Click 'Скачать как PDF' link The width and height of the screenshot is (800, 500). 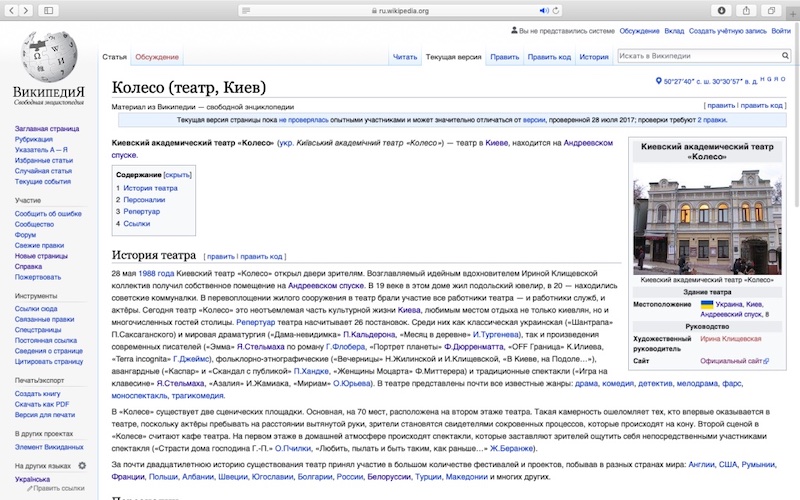42,404
